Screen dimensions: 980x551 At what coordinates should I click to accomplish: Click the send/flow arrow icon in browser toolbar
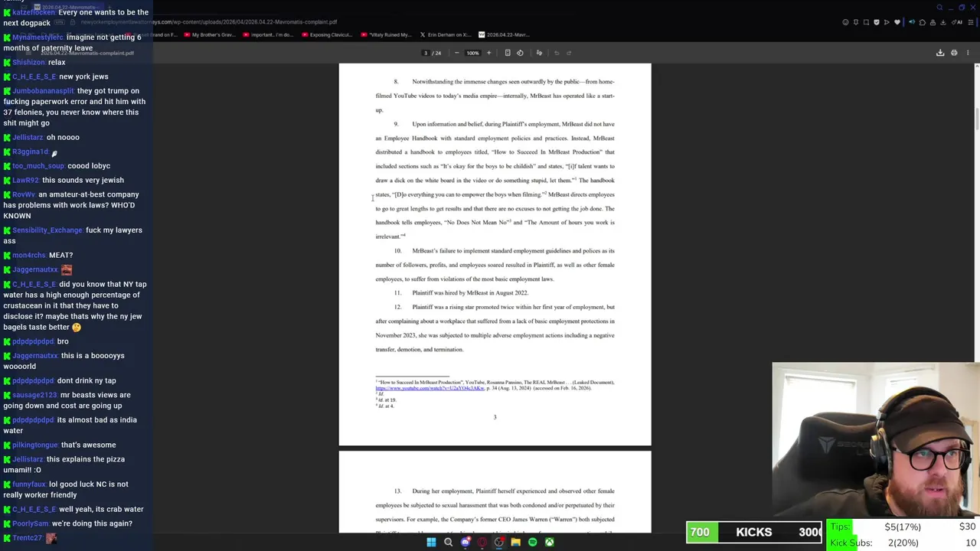887,22
